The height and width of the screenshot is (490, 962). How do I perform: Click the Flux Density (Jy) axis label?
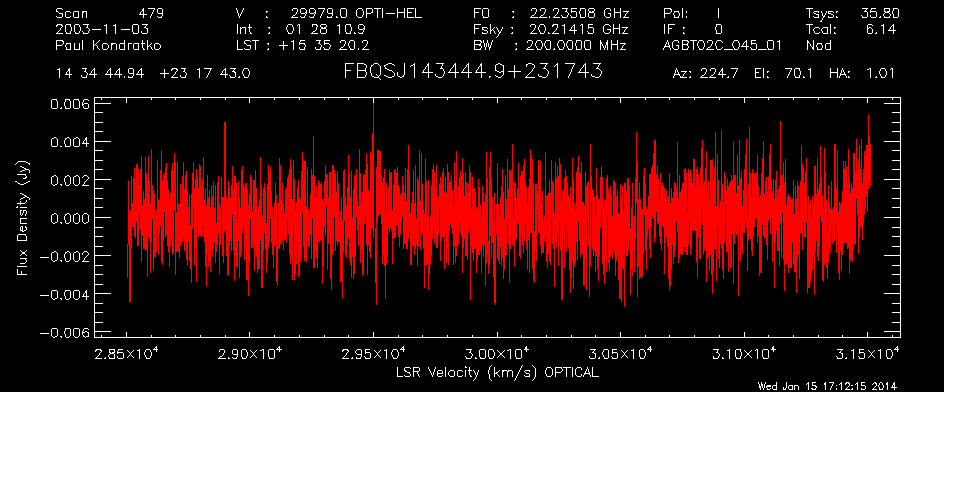click(x=23, y=218)
